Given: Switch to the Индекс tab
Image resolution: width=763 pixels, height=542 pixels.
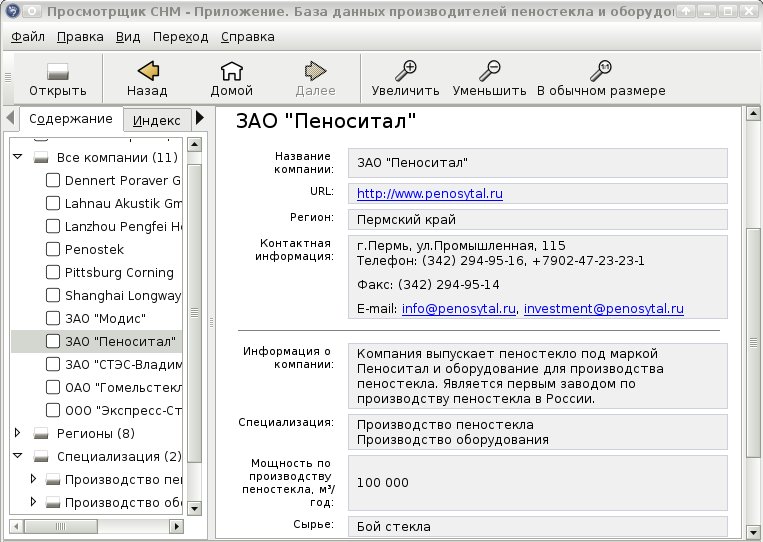Looking at the screenshot, I should (156, 121).
